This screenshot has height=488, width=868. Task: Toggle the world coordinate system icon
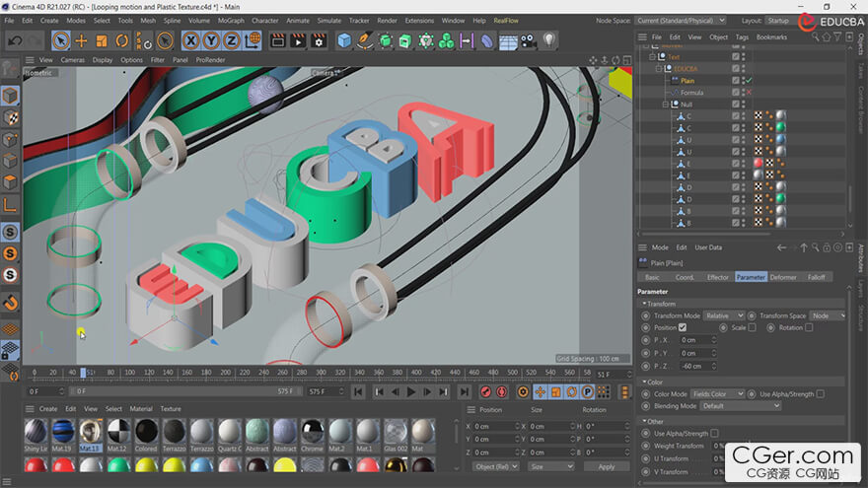[253, 41]
